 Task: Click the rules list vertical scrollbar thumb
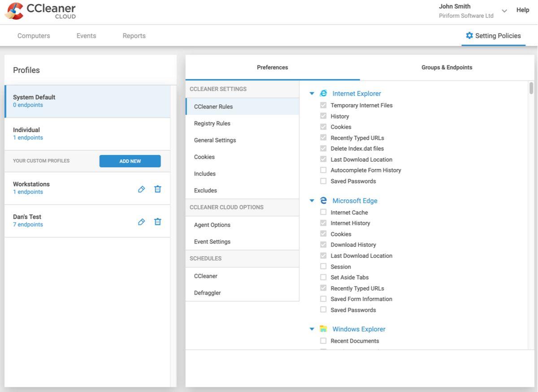531,88
